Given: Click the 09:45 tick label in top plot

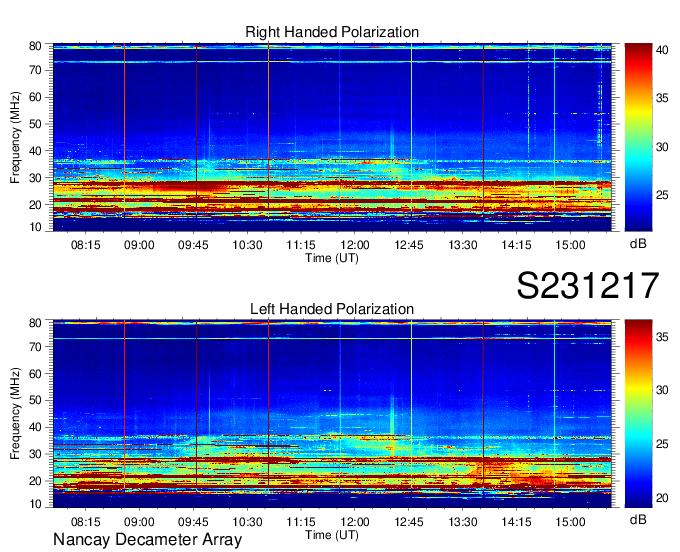Looking at the screenshot, I should (x=193, y=245).
